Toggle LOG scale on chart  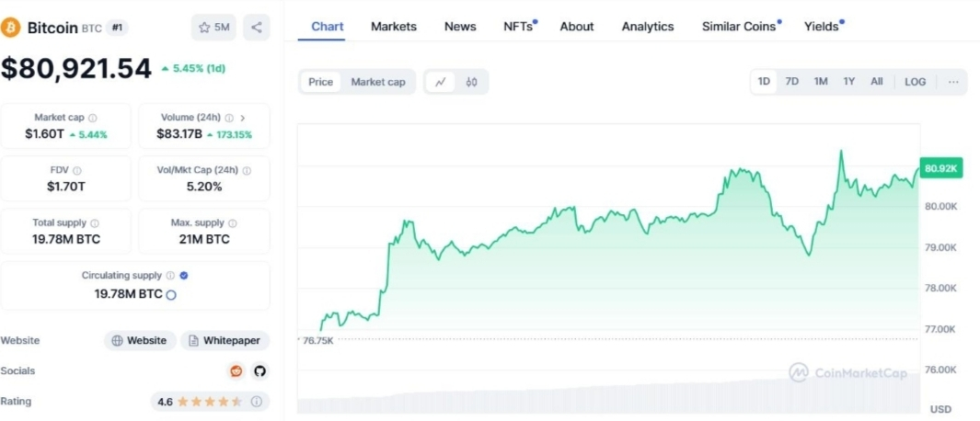916,82
